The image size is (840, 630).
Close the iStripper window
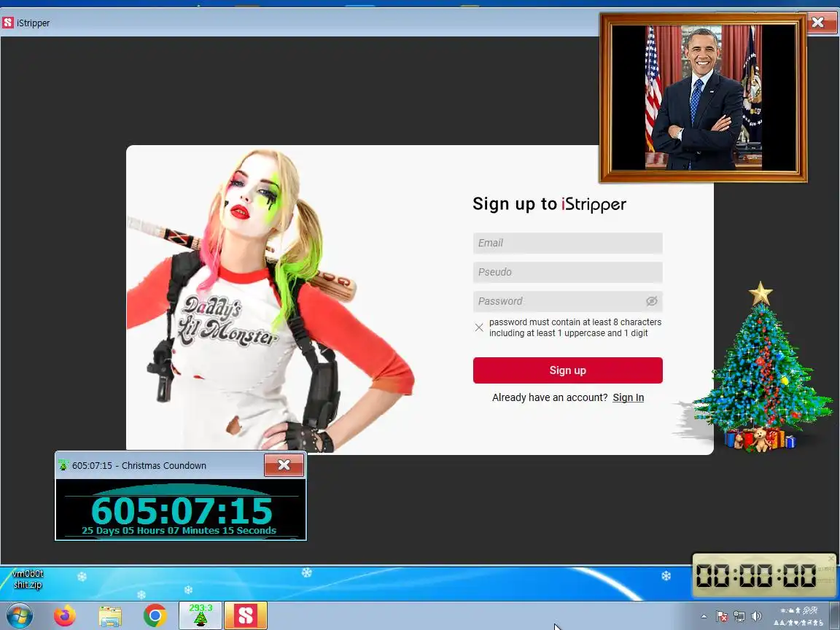tap(818, 22)
